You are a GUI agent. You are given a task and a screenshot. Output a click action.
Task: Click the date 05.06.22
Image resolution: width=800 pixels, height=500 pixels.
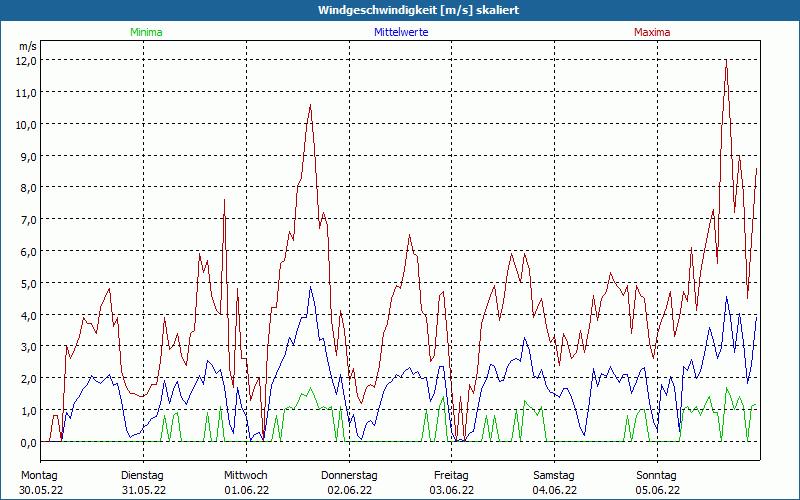point(658,490)
